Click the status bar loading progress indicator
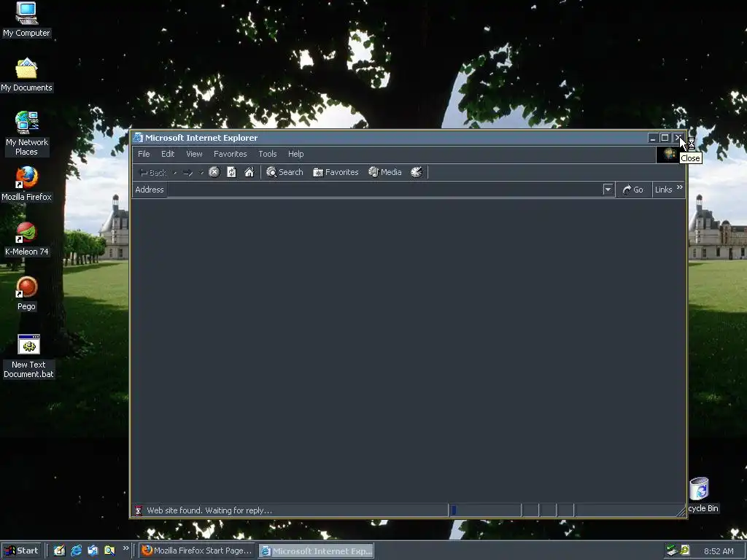The height and width of the screenshot is (560, 747). [485, 510]
